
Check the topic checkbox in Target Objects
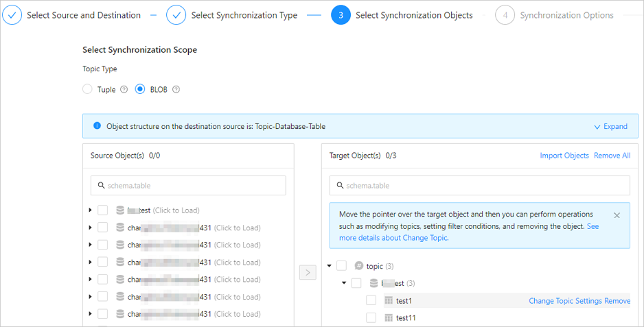click(x=341, y=266)
